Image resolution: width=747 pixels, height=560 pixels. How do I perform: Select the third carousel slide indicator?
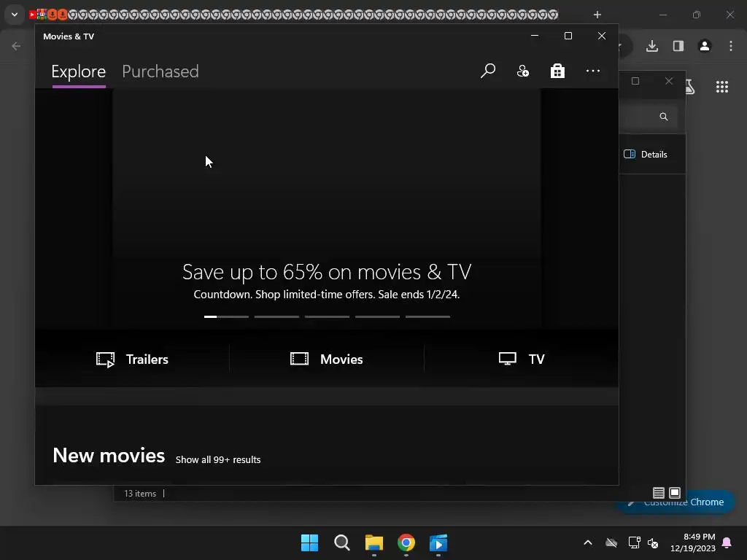coord(327,316)
